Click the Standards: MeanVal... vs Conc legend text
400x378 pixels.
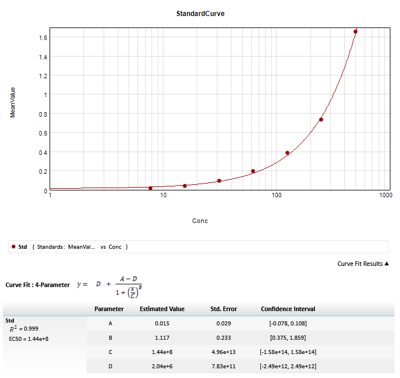tap(80, 247)
